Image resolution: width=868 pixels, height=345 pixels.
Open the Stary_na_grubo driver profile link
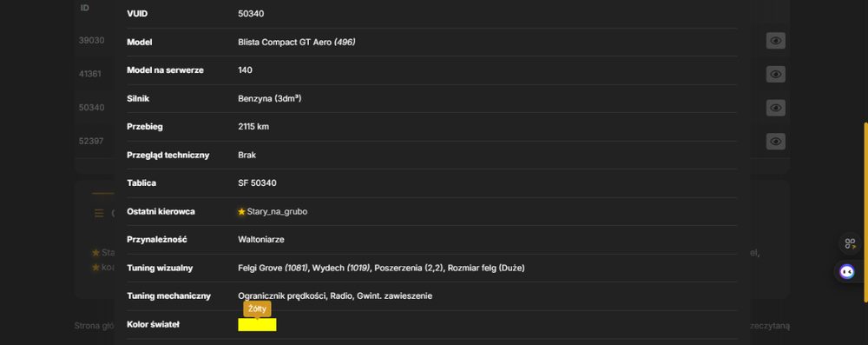pyautogui.click(x=277, y=211)
